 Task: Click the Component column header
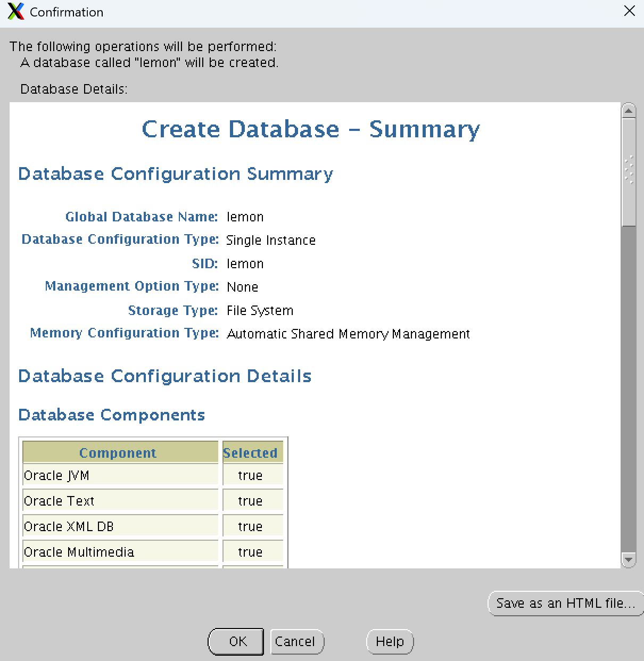point(120,452)
